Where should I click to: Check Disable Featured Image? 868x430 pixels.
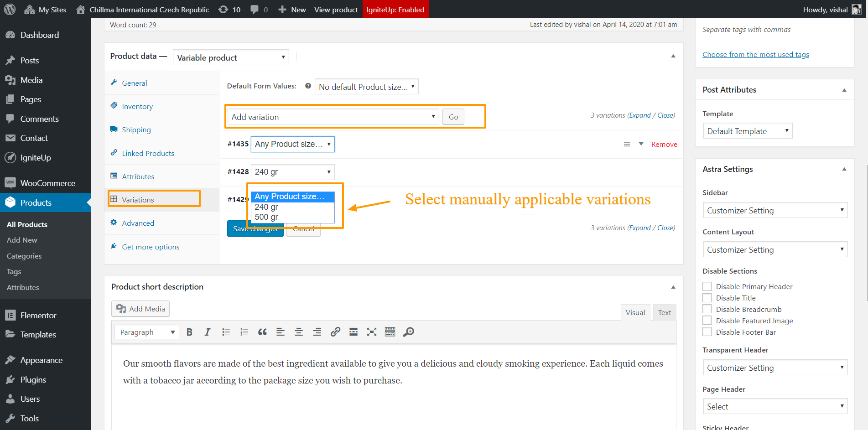coord(707,321)
